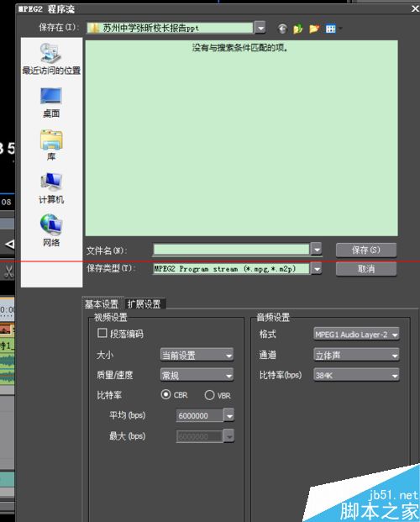The image size is (420, 522).
Task: Click the 保存类型 MPEG2 Program stream field
Action: pos(232,268)
